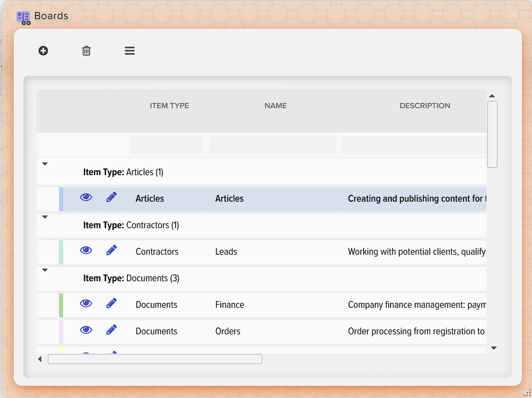This screenshot has height=398, width=532.
Task: Click the Boards app icon in the title bar
Action: pyautogui.click(x=23, y=18)
